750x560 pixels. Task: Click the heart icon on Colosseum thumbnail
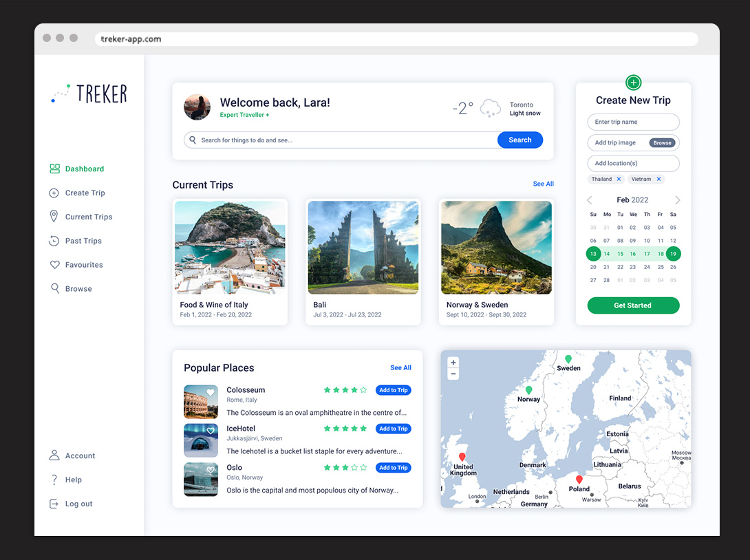[211, 393]
